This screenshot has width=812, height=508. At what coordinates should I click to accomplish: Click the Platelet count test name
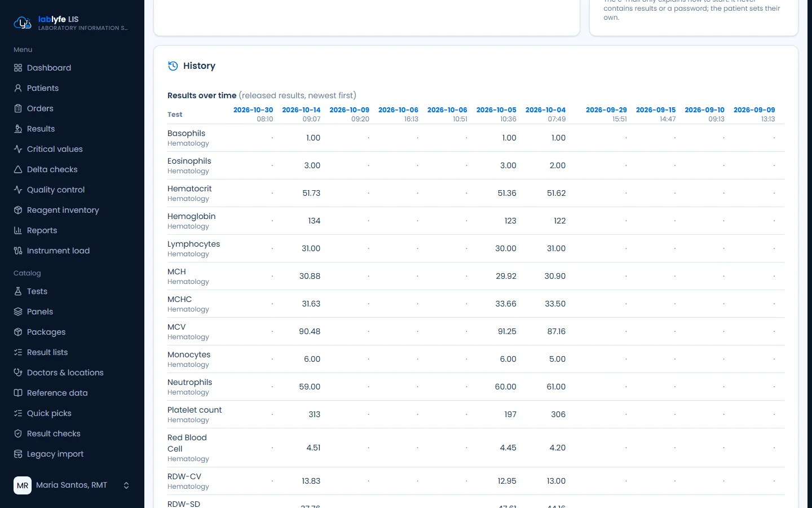click(195, 410)
